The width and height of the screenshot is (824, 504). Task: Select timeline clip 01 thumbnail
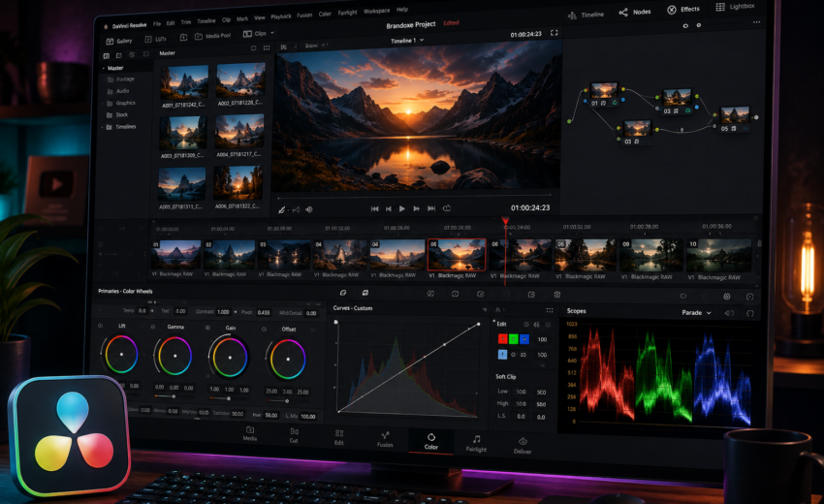176,254
